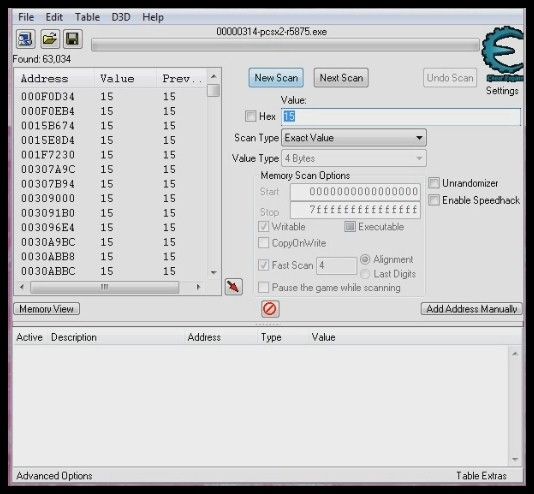534x494 pixels.
Task: Select result row 00307A9C
Action: (111, 169)
